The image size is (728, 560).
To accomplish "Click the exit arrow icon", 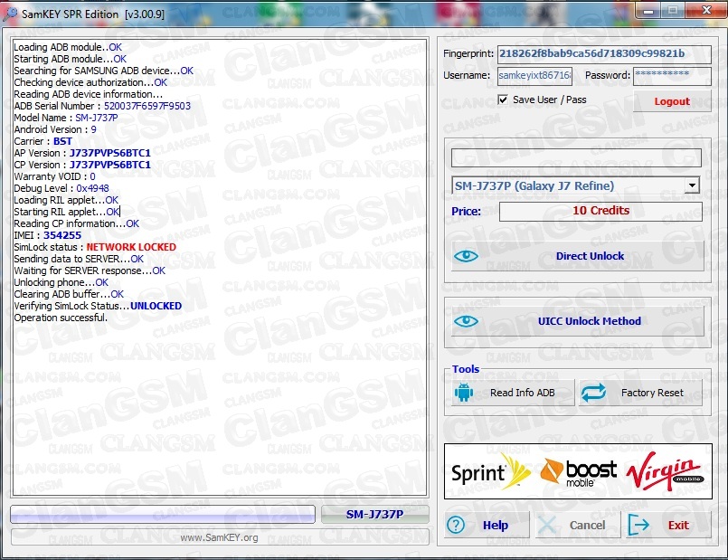I will click(638, 526).
